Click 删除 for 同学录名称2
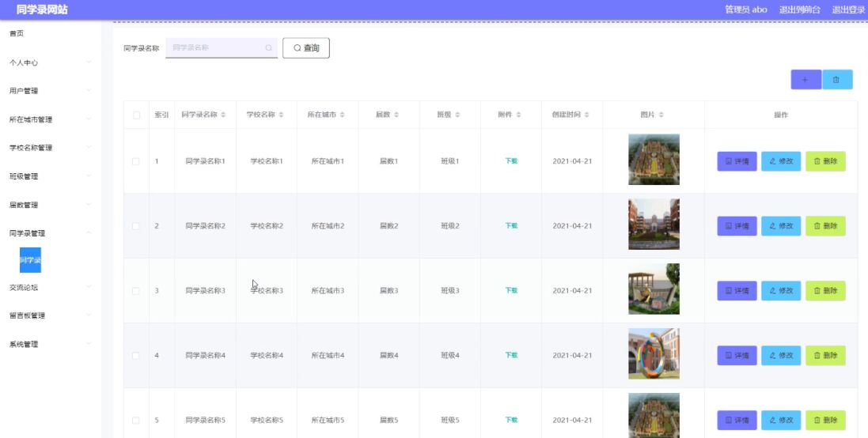 pyautogui.click(x=825, y=226)
